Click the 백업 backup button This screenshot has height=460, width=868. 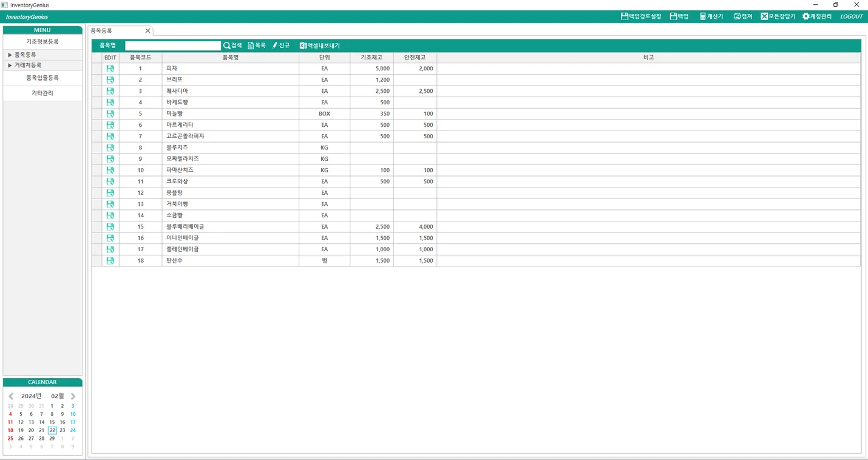[679, 16]
